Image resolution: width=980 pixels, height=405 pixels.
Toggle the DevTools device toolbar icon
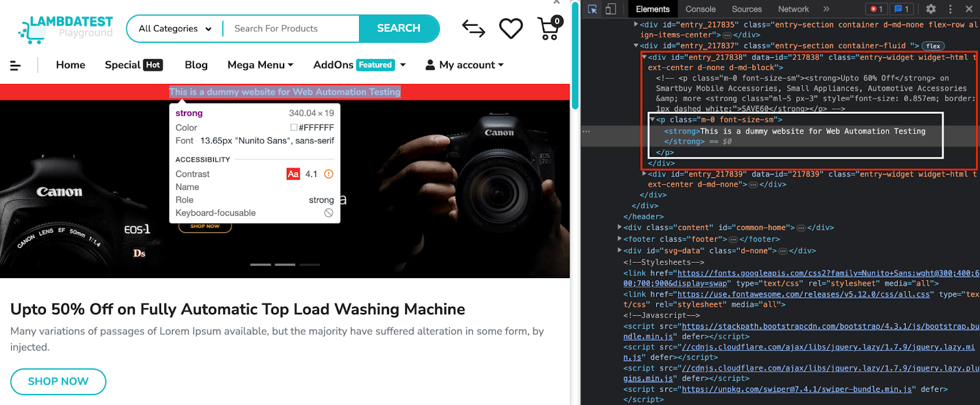tap(611, 9)
